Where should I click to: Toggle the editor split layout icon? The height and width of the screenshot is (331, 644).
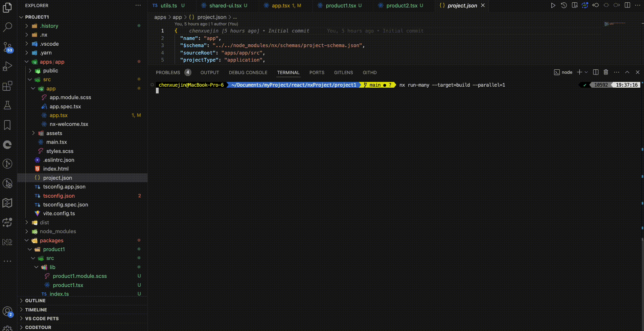pos(627,5)
